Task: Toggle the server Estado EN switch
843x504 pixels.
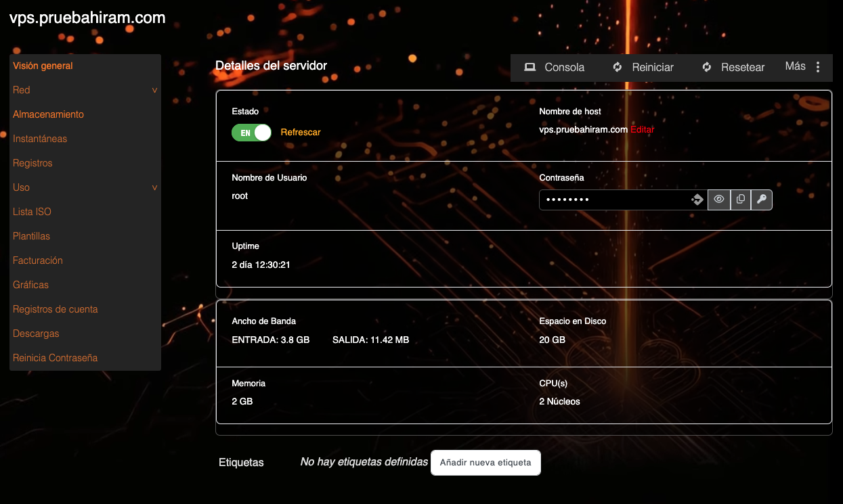Action: pos(251,133)
